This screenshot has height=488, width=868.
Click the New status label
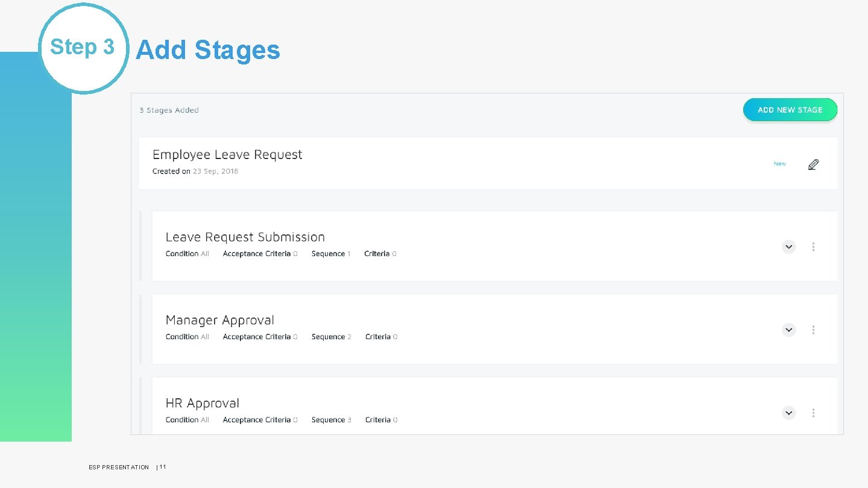pos(779,163)
